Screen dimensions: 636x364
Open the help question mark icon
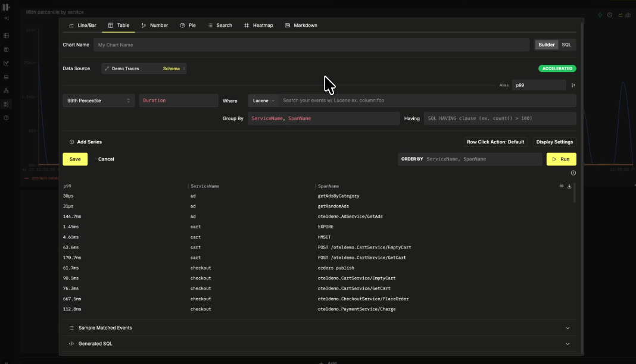pyautogui.click(x=6, y=118)
